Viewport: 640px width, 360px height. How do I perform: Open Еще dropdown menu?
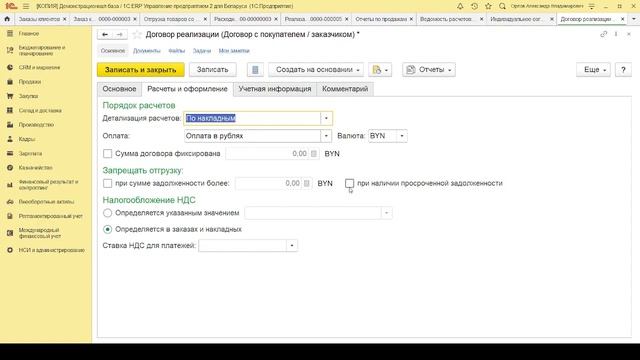click(593, 70)
